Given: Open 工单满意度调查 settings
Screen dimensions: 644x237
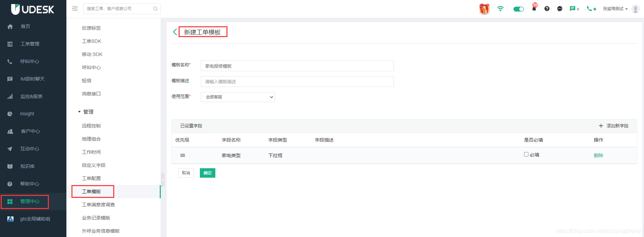Looking at the screenshot, I should (x=98, y=205).
